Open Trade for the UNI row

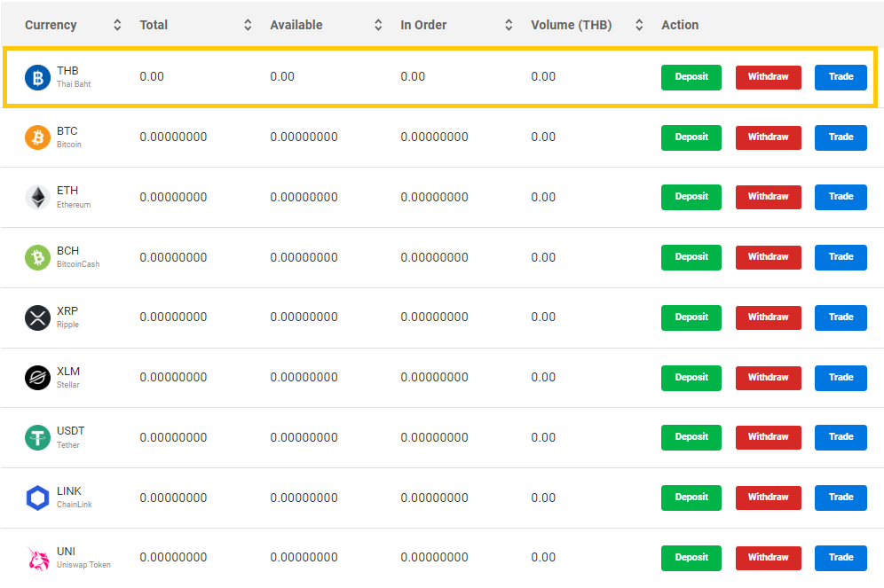(x=841, y=558)
